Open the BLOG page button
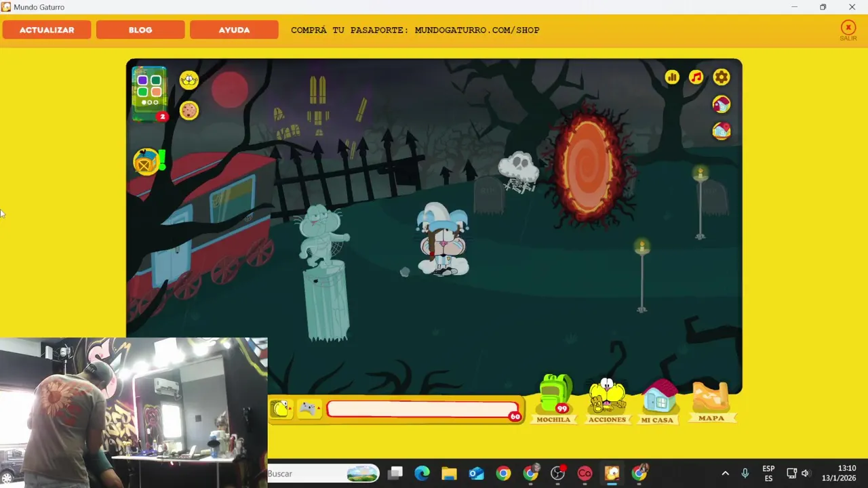Image resolution: width=868 pixels, height=488 pixels. (x=140, y=30)
